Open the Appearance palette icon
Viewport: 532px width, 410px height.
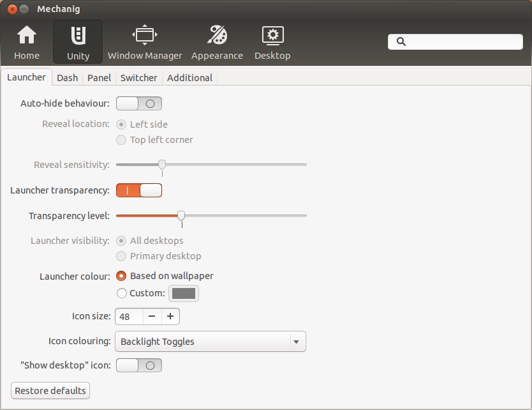click(x=217, y=34)
